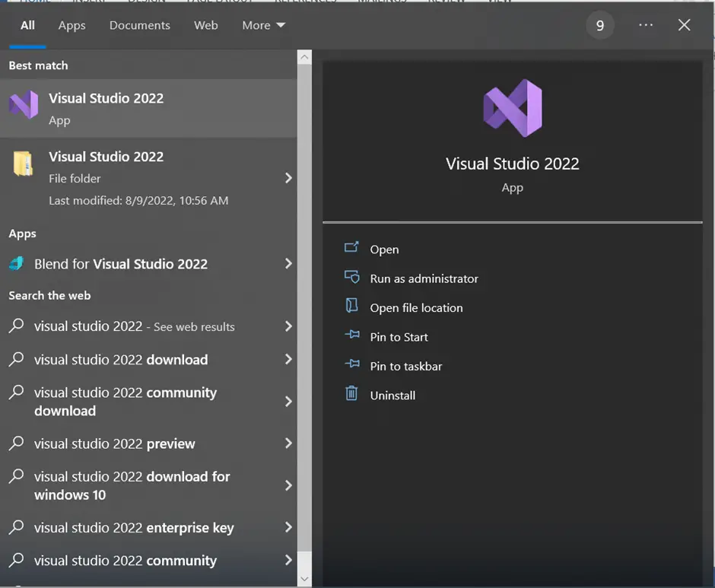Click search icon beside 'visual studio 2022 download'
The height and width of the screenshot is (588, 715).
pos(17,359)
